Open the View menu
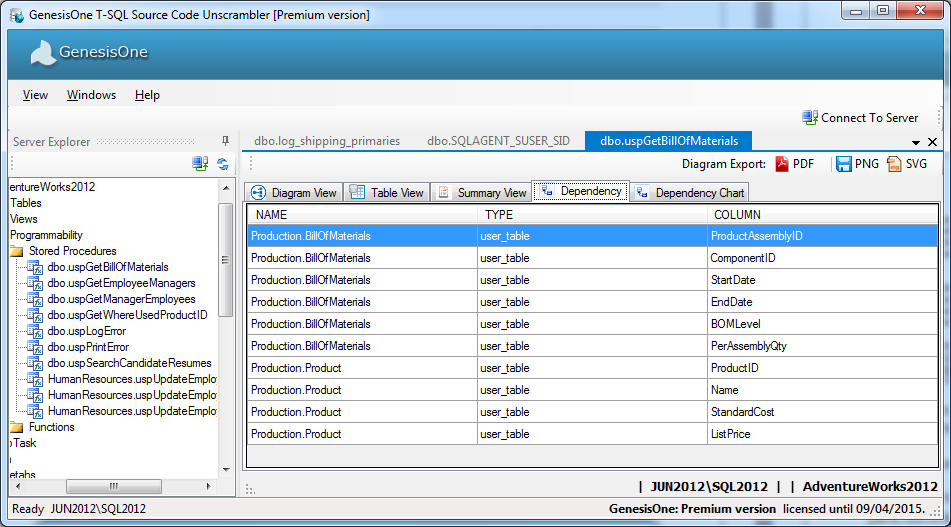Image resolution: width=951 pixels, height=527 pixels. 35,95
